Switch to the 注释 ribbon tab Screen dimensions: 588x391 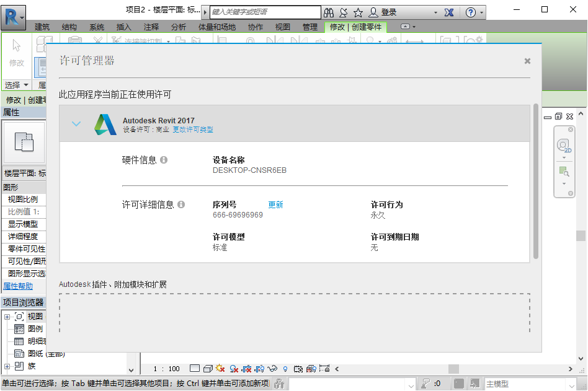pyautogui.click(x=151, y=27)
